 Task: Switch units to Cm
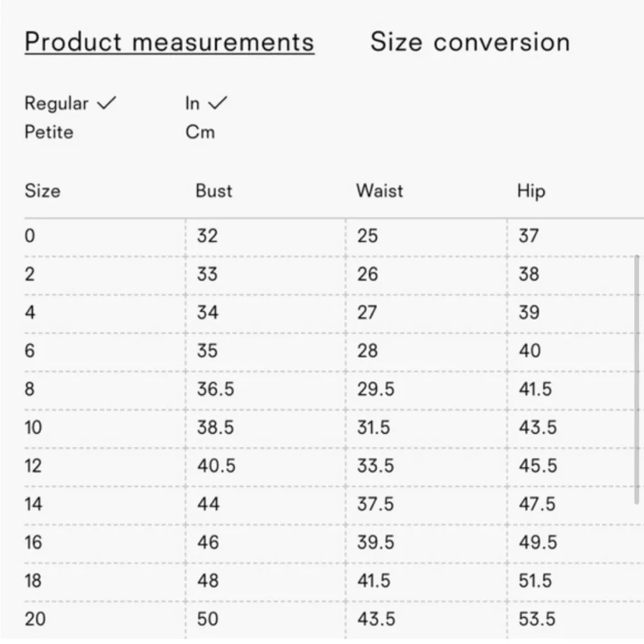coord(200,132)
